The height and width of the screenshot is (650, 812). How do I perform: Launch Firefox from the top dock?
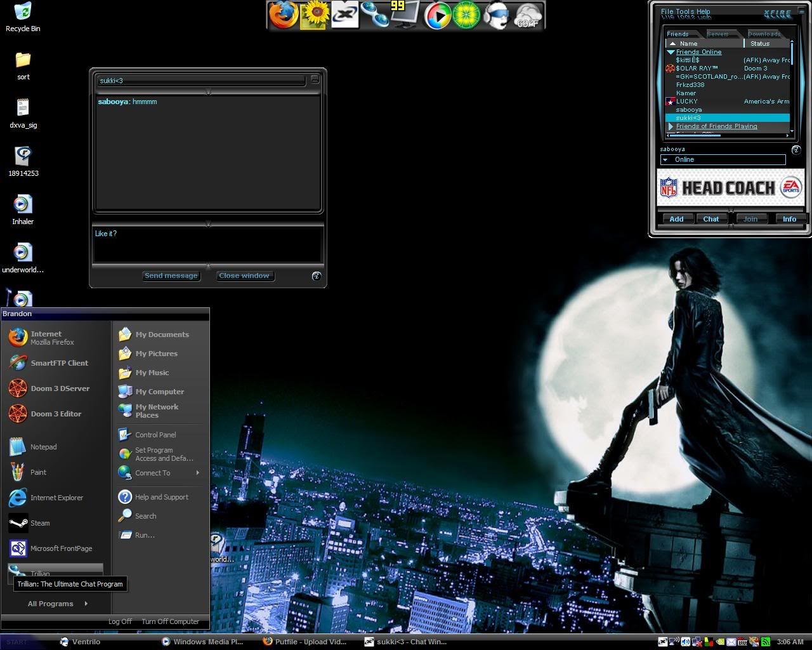click(x=282, y=15)
